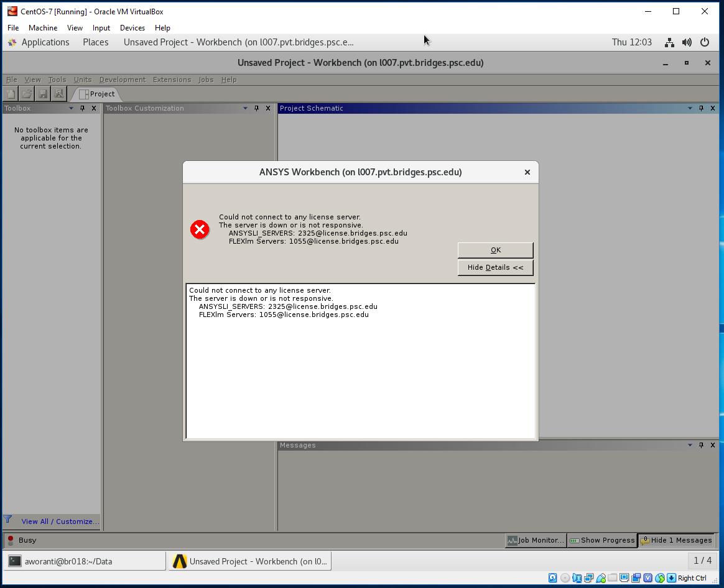Open Project Schematic panel dropdown arrow

tap(690, 108)
